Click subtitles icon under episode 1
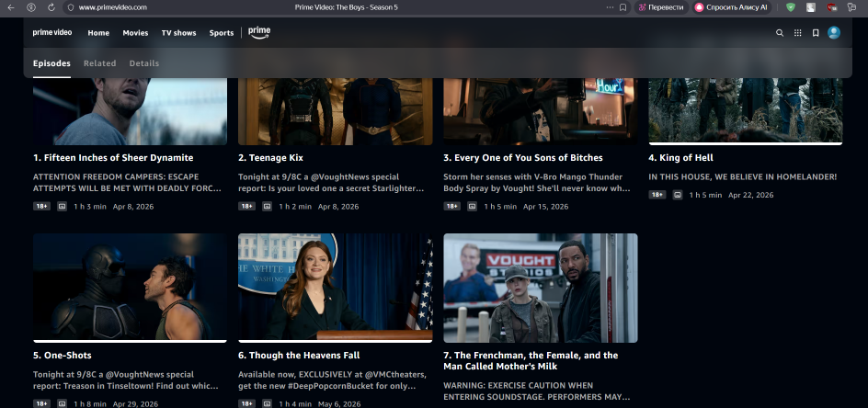 pos(62,207)
